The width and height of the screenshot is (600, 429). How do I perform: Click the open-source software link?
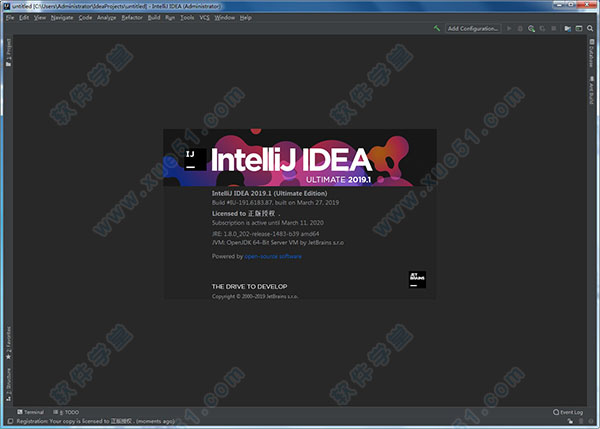[273, 256]
